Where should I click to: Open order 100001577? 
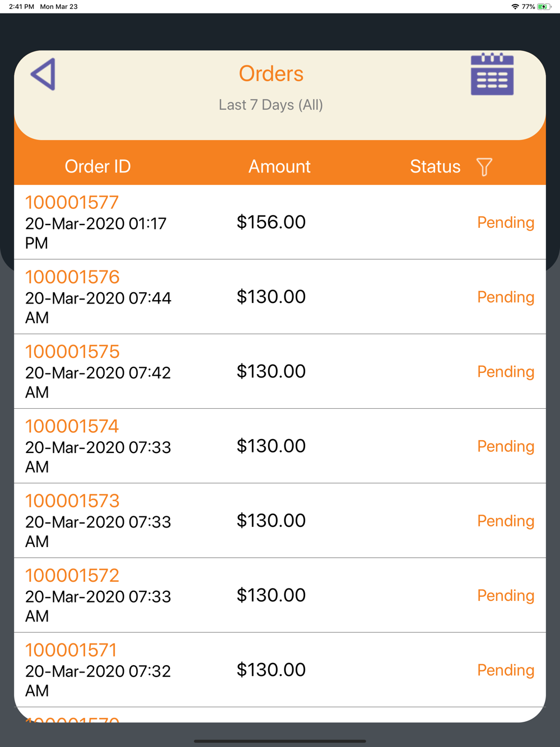click(x=72, y=203)
